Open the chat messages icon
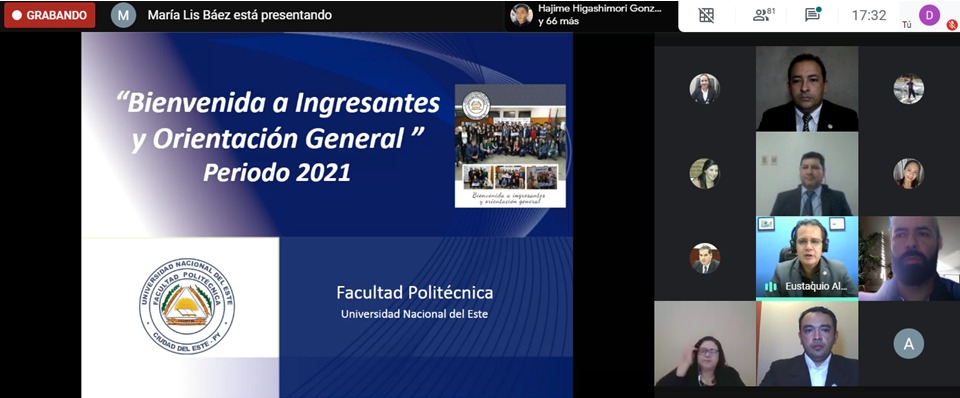 813,15
